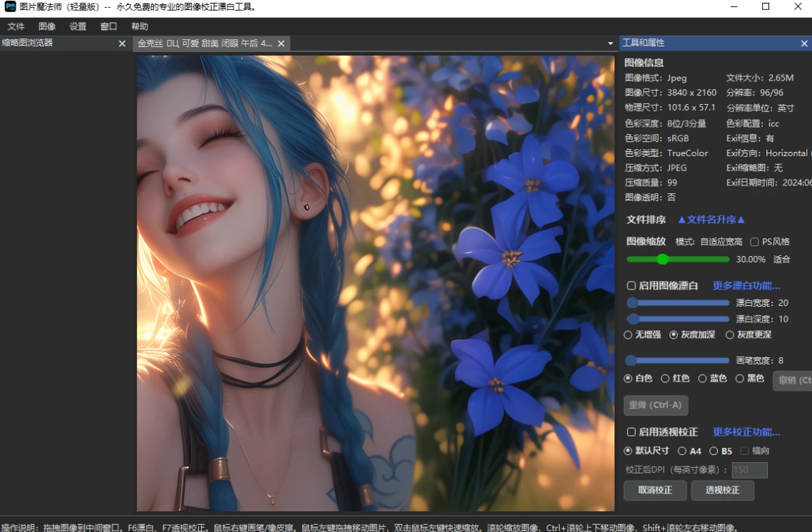Click the 压缩质量 value 99

click(x=672, y=183)
